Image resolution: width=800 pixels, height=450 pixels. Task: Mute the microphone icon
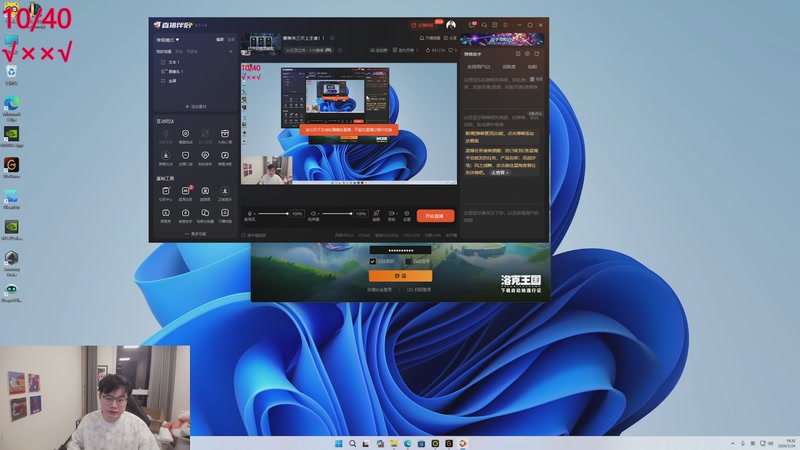(x=249, y=213)
